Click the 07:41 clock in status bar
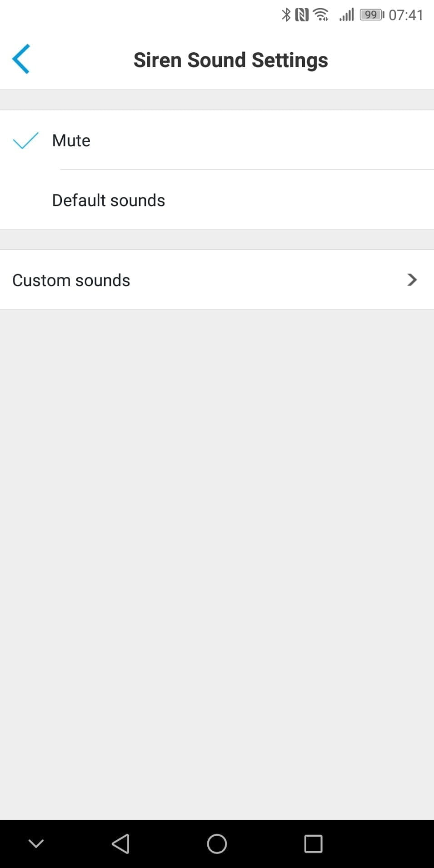 (x=406, y=15)
